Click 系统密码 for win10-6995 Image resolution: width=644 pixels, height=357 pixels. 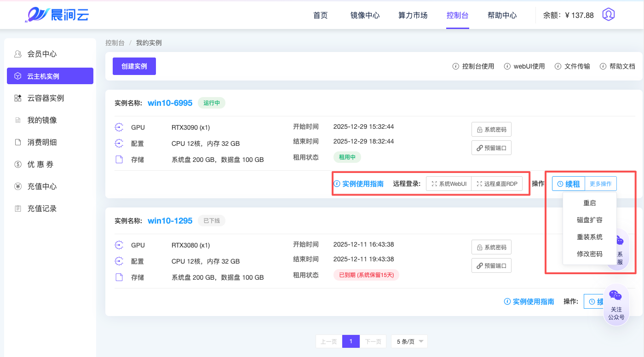coord(491,130)
